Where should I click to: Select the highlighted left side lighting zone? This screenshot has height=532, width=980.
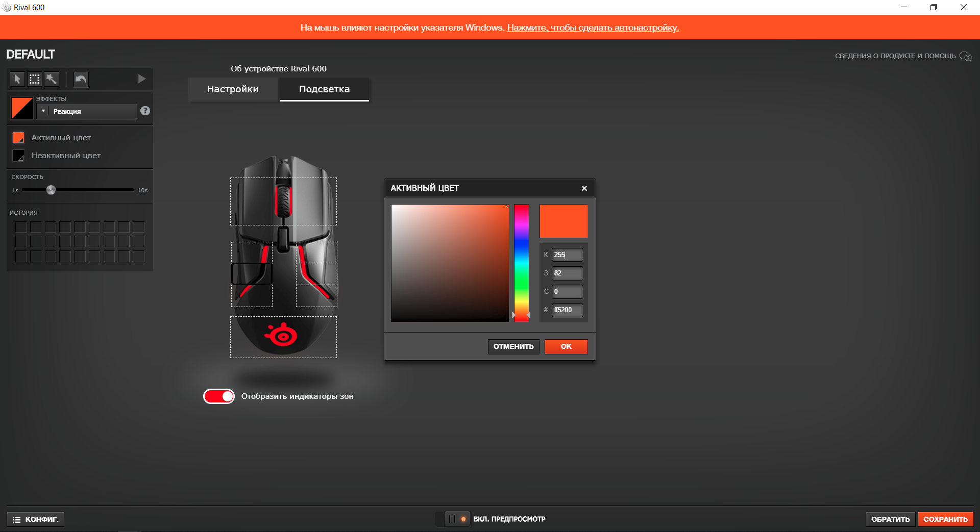coord(252,274)
